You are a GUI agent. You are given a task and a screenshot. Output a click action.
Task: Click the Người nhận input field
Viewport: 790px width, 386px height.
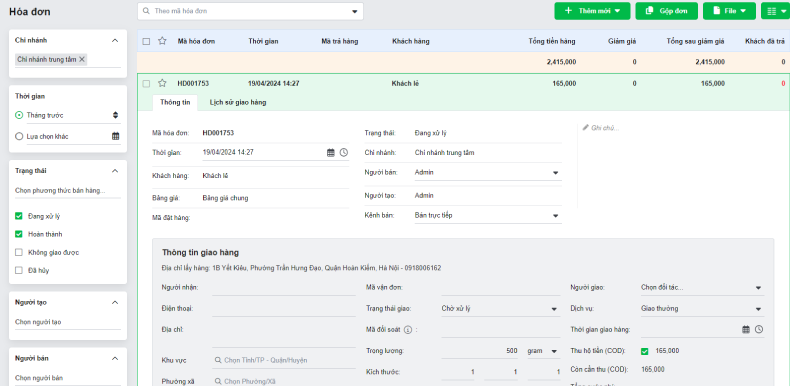click(x=284, y=288)
